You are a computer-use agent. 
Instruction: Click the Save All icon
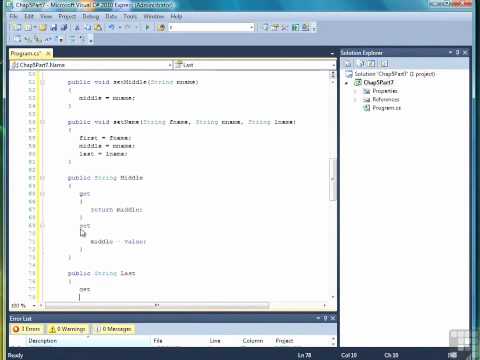64,28
